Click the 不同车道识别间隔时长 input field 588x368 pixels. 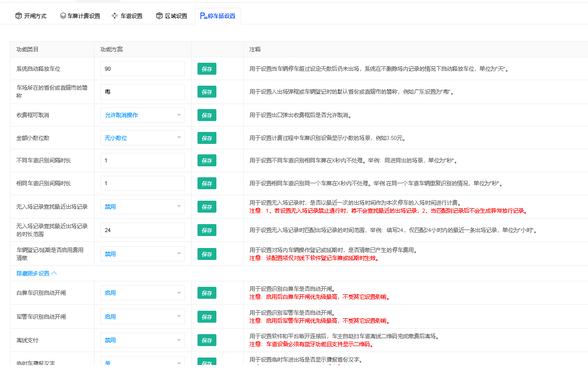pyautogui.click(x=142, y=160)
